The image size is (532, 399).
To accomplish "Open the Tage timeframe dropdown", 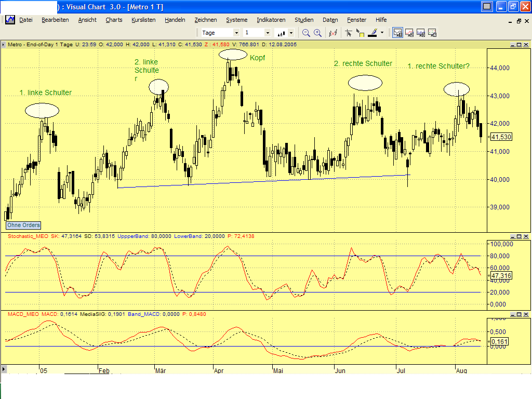I will [236, 32].
